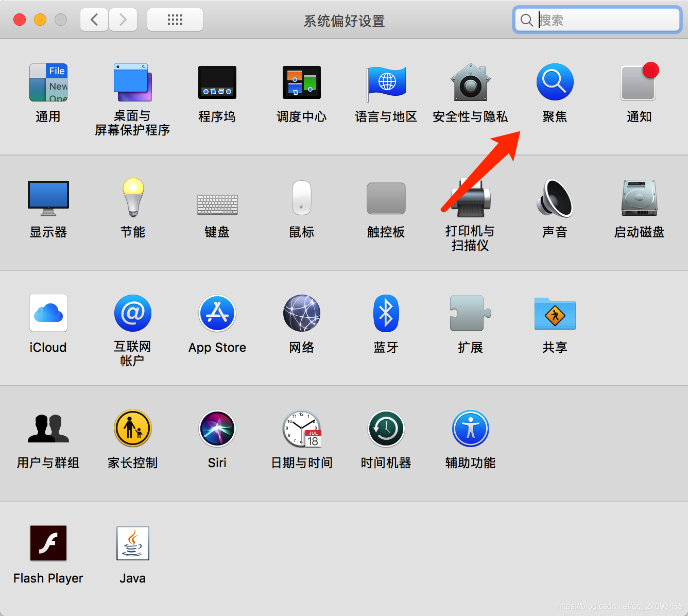Image resolution: width=688 pixels, height=616 pixels.
Task: Focus the 搜索 search field
Action: 597,20
